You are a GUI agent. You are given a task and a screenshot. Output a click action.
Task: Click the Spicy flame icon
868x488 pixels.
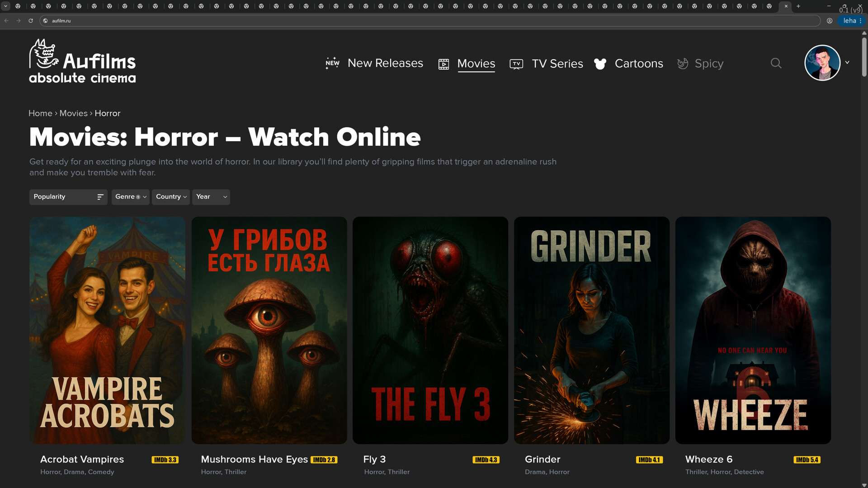(x=683, y=64)
